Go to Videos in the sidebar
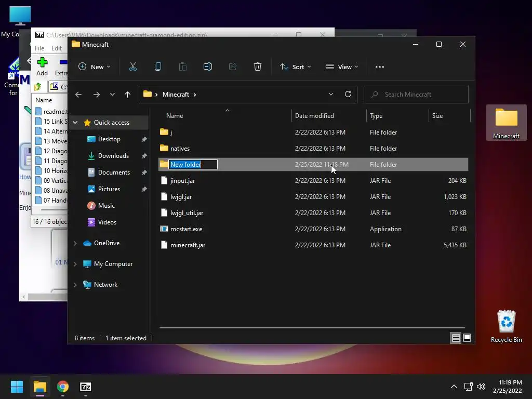The image size is (532, 399). 107,222
